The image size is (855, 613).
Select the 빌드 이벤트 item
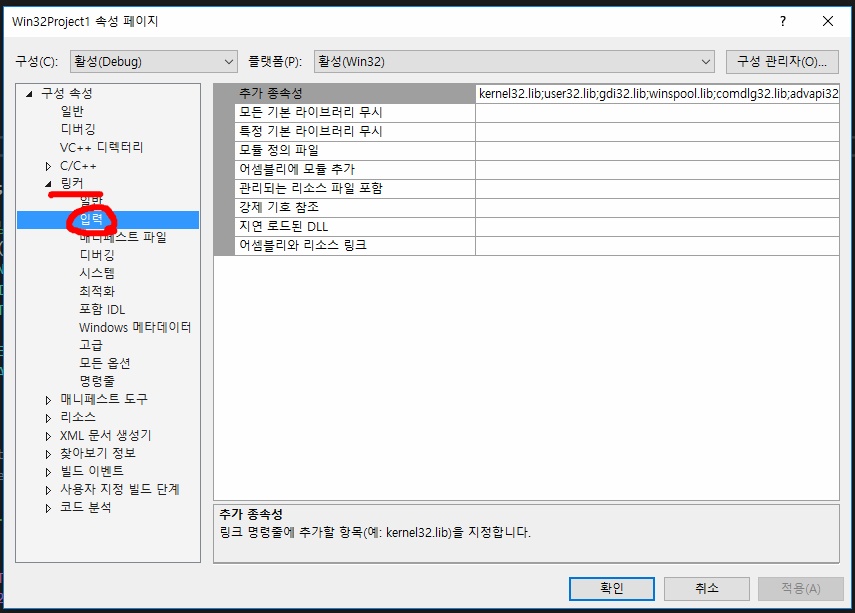click(92, 471)
